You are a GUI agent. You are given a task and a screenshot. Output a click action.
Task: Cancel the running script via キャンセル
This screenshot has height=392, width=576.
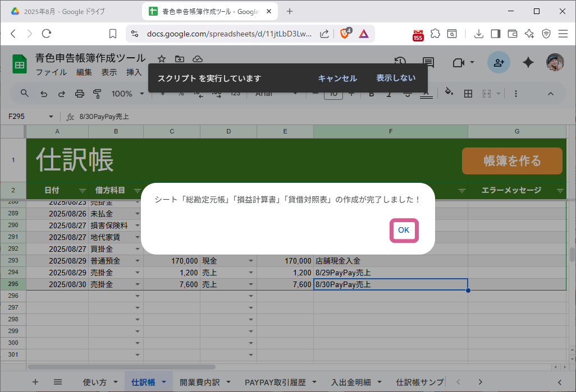point(337,78)
